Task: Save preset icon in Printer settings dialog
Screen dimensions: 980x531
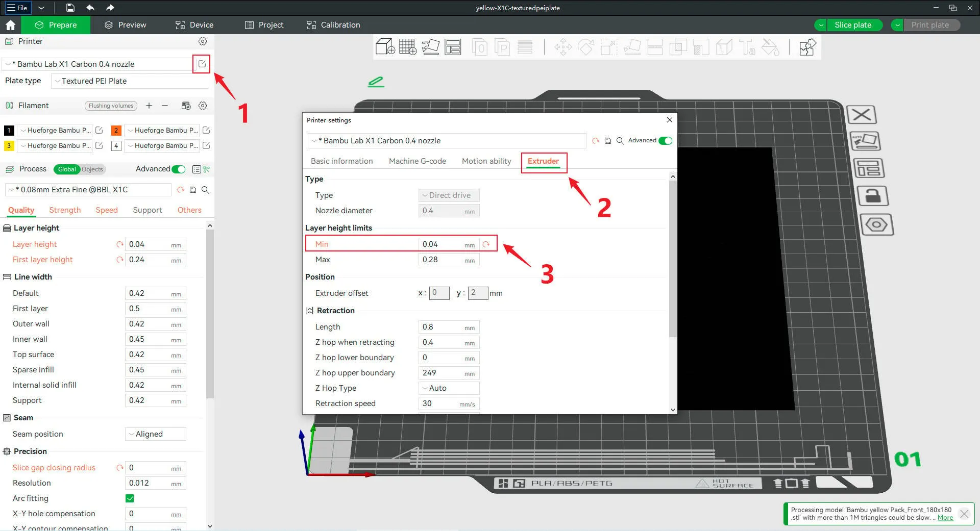Action: click(608, 141)
